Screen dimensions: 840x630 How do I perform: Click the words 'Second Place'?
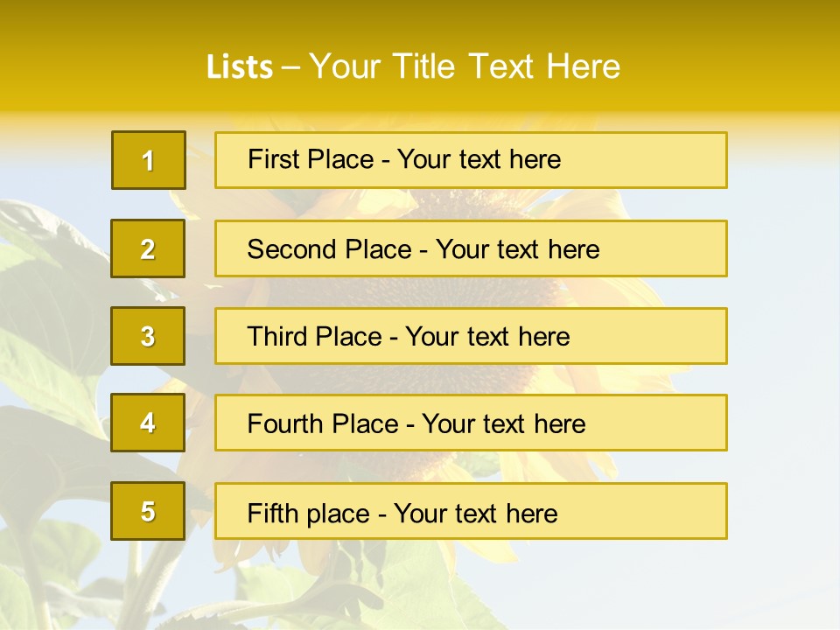click(330, 249)
